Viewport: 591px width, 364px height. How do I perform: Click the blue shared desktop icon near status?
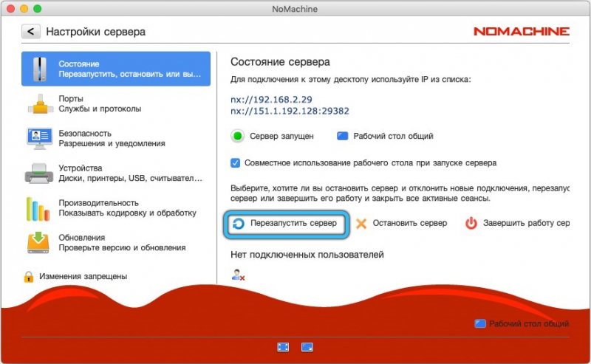click(x=342, y=136)
